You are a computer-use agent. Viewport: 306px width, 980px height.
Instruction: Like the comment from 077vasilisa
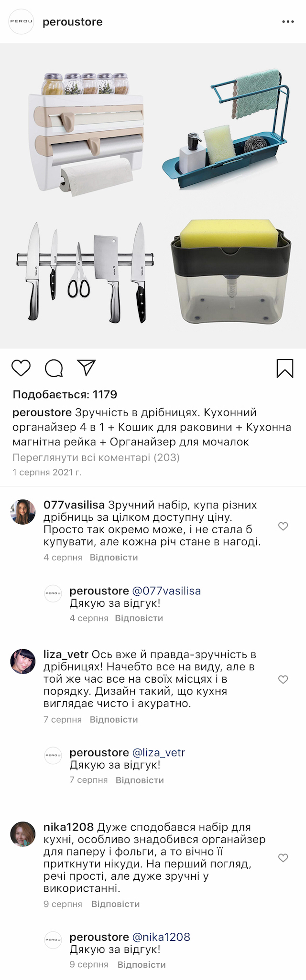click(283, 526)
